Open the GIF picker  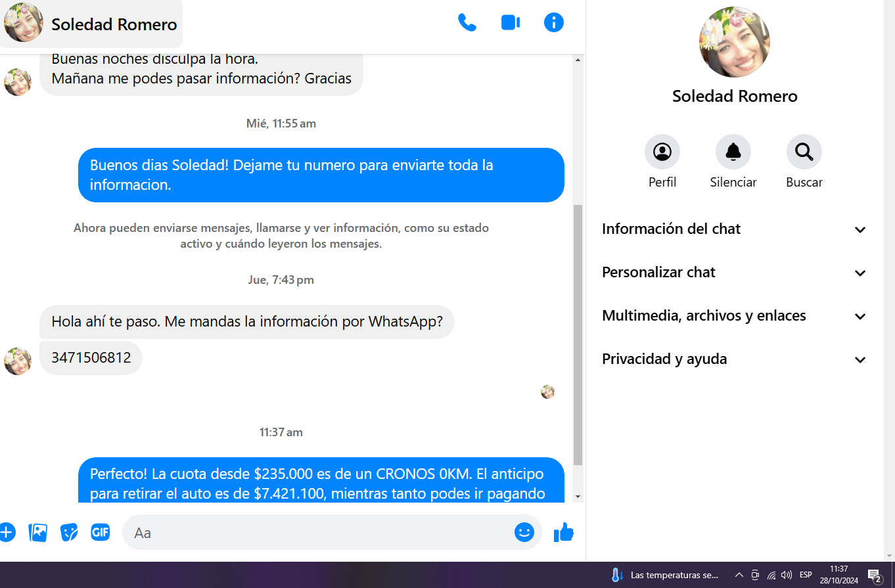[x=100, y=532]
